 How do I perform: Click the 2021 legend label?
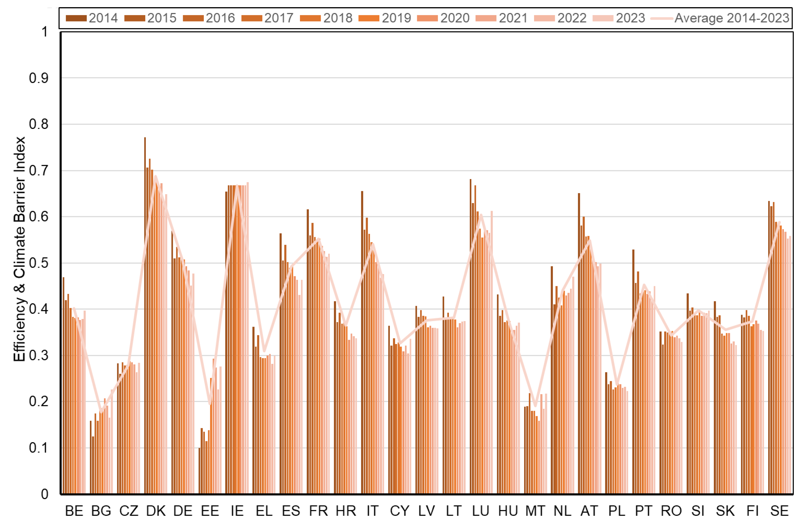pyautogui.click(x=513, y=18)
